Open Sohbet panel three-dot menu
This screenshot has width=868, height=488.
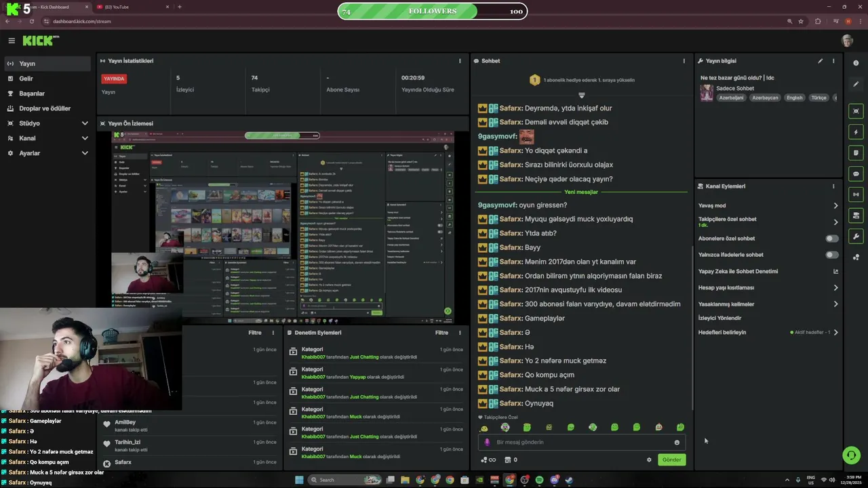[x=684, y=61]
